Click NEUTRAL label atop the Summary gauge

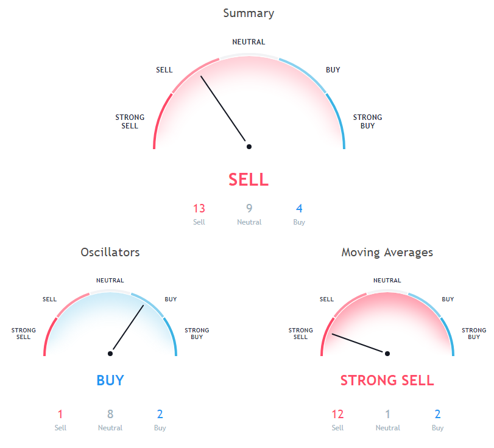(249, 42)
